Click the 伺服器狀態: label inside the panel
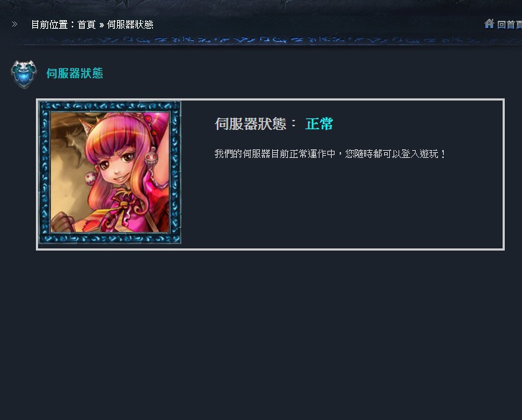Screen dimensions: 522x420 coord(256,123)
